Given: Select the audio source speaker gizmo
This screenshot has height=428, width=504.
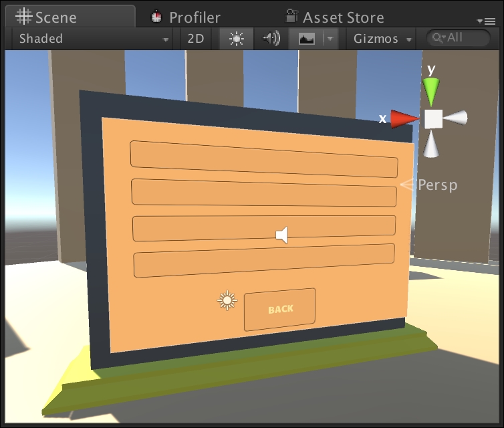Looking at the screenshot, I should pyautogui.click(x=282, y=235).
